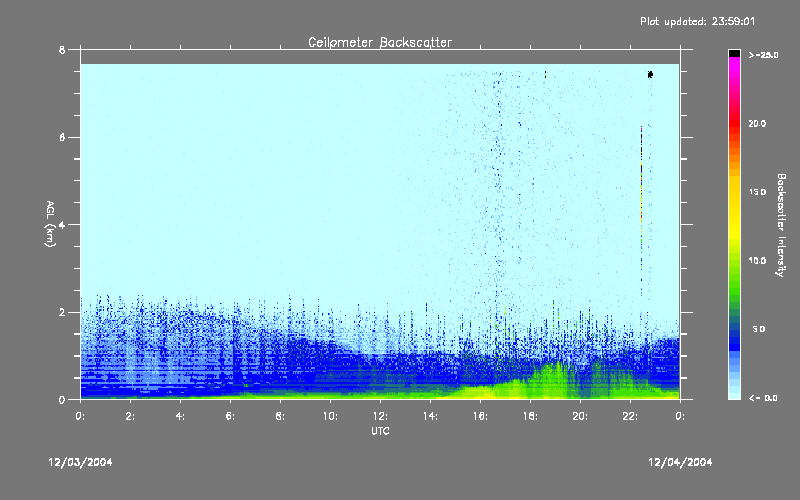Click the y-axis tick label 8
Image resolution: width=800 pixels, height=500 pixels.
[62, 50]
